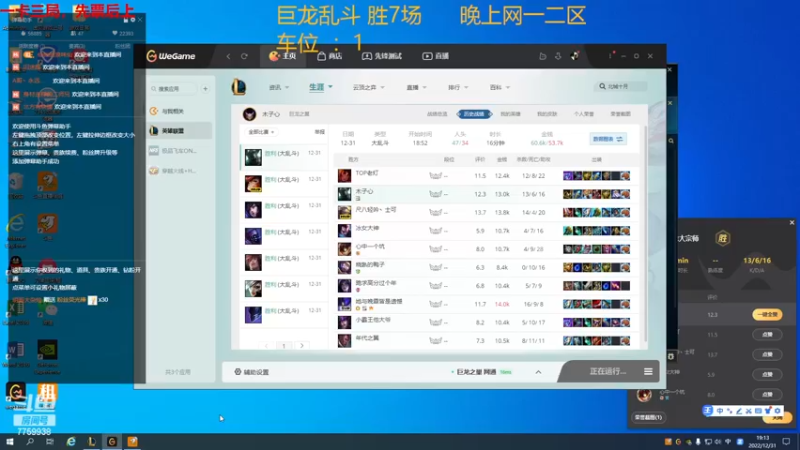
Task: Refresh the WeGame page
Action: (x=244, y=56)
